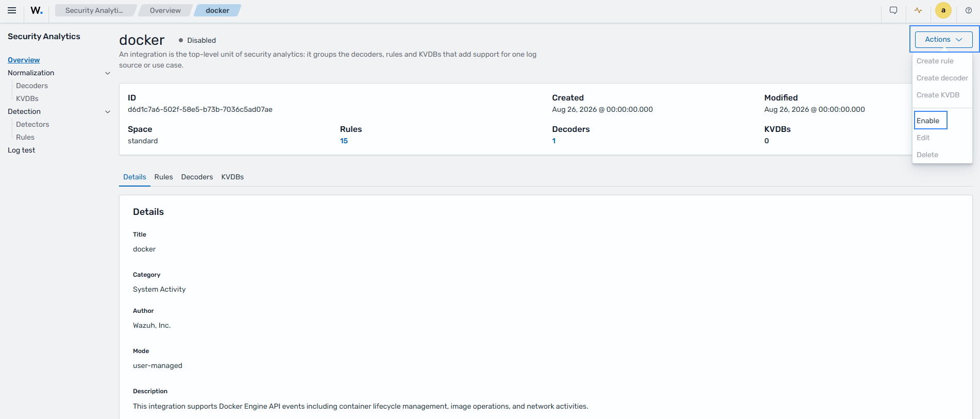Viewport: 980px width, 419px height.
Task: Open the help question mark icon
Action: tap(969, 10)
